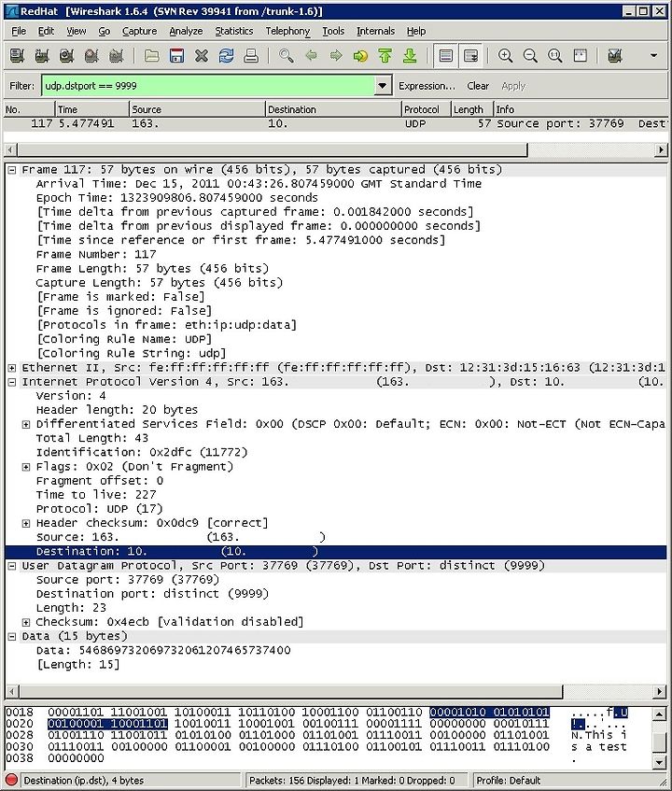Jump to the first packet

pos(385,55)
